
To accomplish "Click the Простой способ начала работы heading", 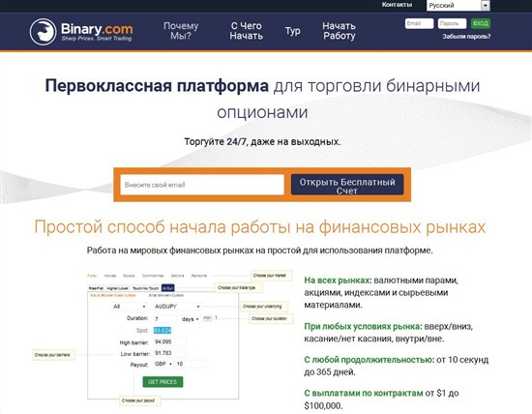I will coord(260,226).
